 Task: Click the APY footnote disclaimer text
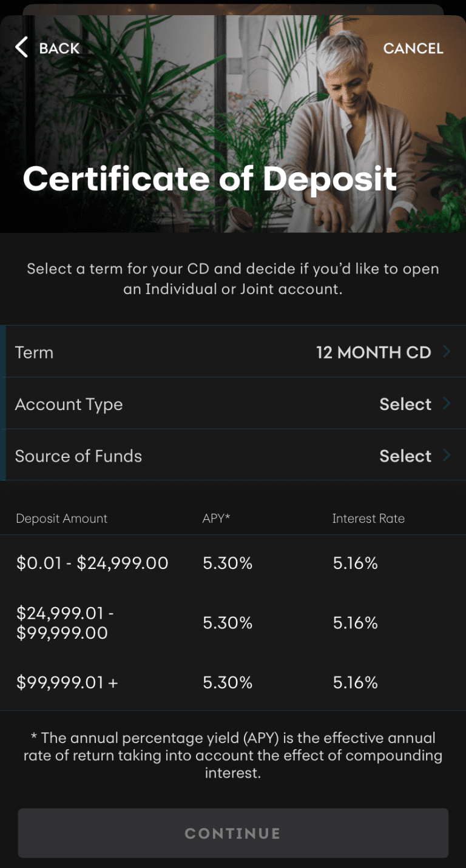(233, 755)
